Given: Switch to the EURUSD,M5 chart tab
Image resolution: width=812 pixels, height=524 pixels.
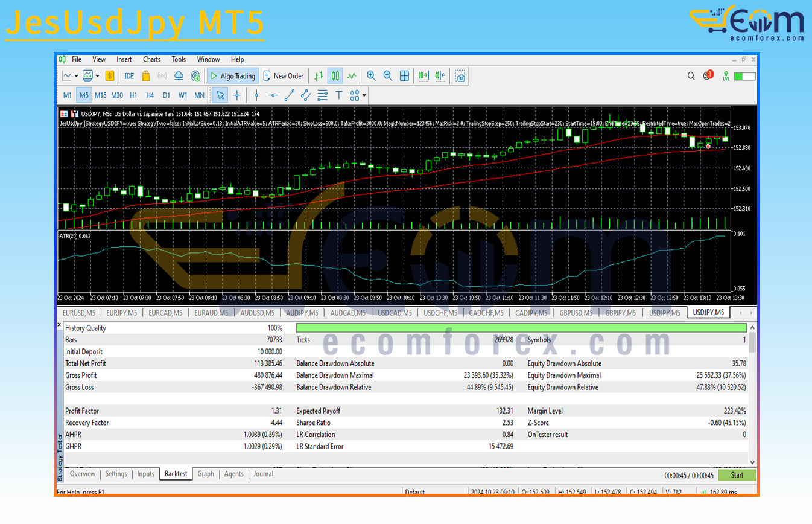Looking at the screenshot, I should 78,313.
